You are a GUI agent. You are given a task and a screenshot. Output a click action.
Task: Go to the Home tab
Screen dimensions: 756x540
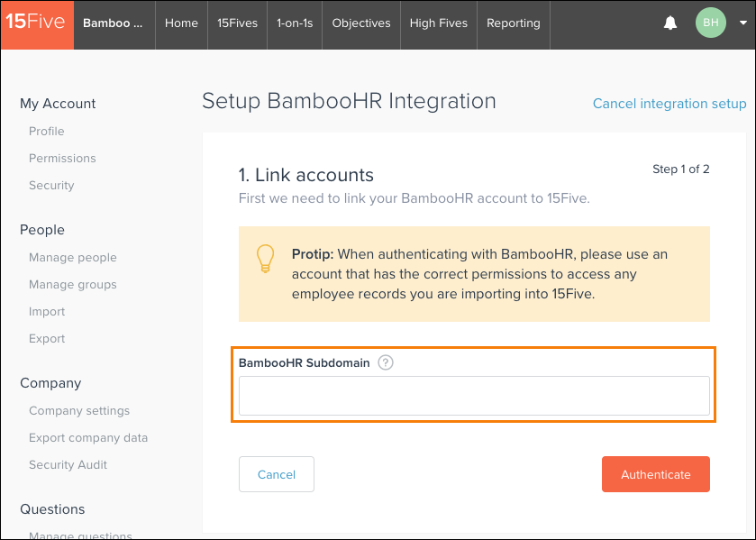pos(181,23)
